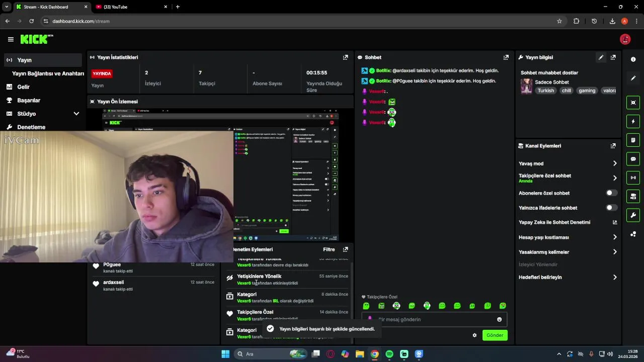644x362 pixels.
Task: Show hidden system tray icons chevron
Action: pyautogui.click(x=558, y=354)
